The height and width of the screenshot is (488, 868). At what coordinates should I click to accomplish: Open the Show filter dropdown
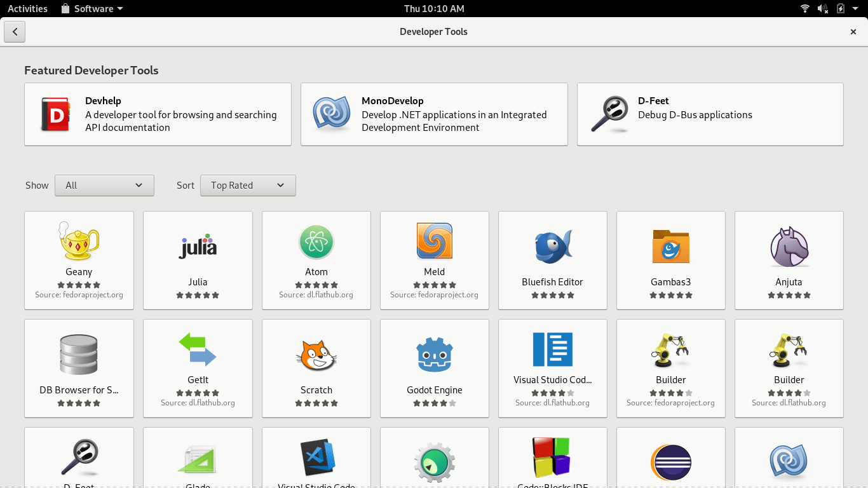pyautogui.click(x=104, y=186)
